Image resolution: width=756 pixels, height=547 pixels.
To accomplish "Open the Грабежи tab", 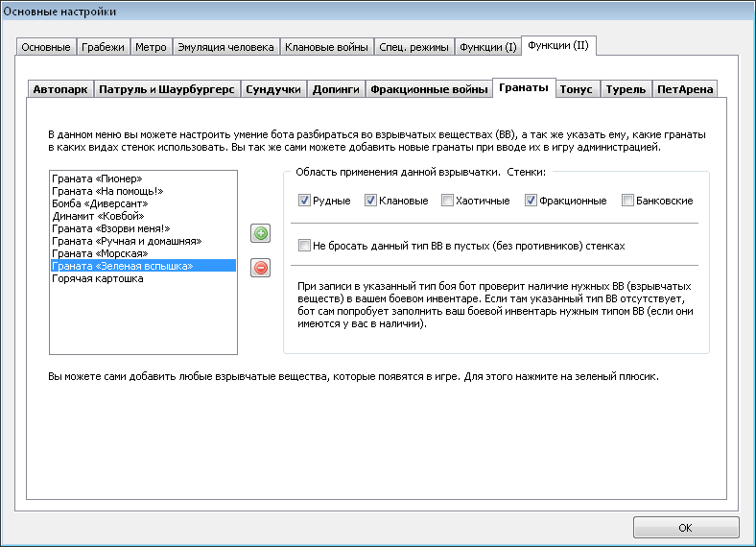I will pos(103,47).
